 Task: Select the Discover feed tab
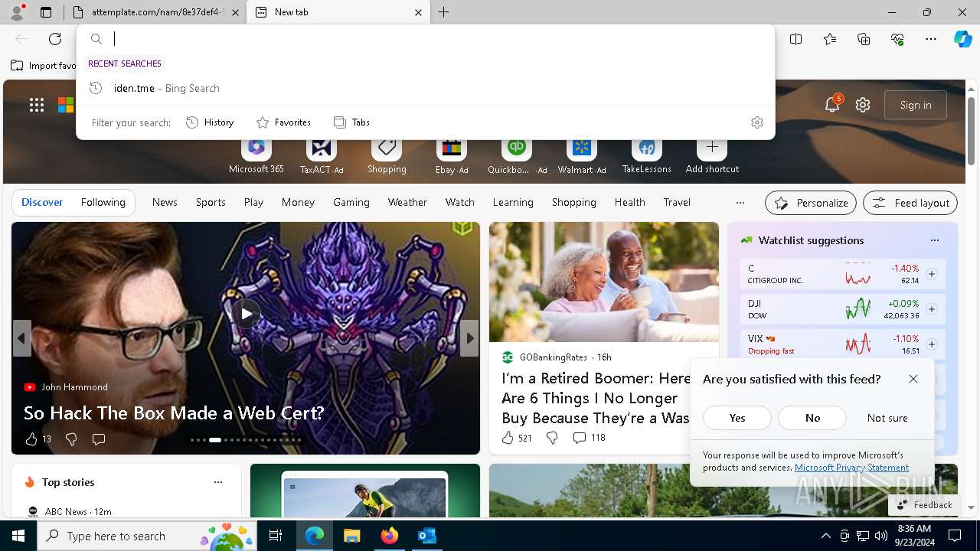pos(42,202)
